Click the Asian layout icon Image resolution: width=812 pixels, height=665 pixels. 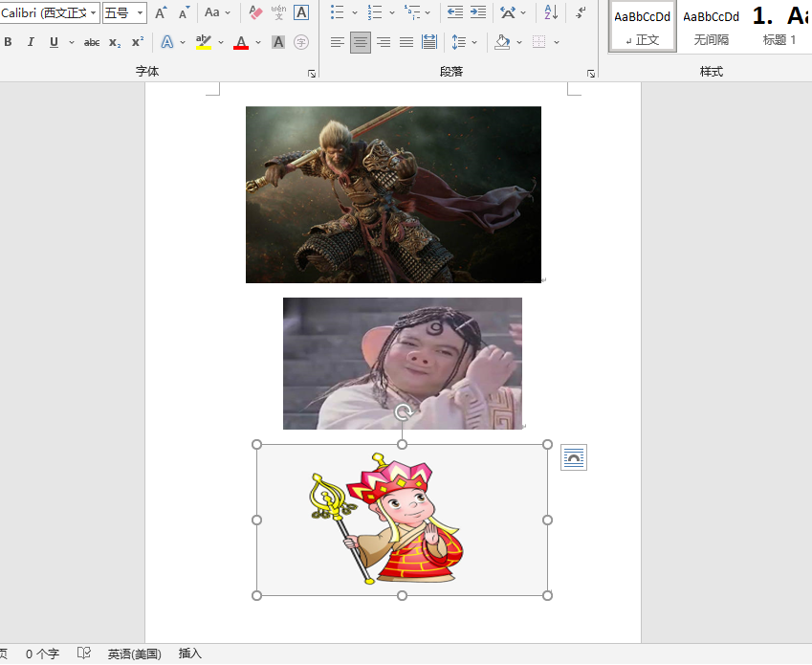[508, 12]
